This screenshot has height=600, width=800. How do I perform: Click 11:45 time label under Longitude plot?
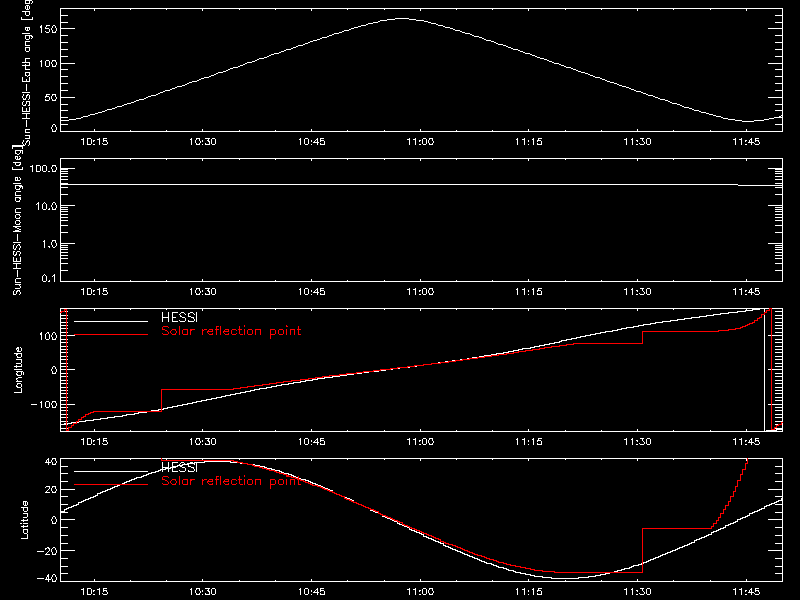(746, 441)
